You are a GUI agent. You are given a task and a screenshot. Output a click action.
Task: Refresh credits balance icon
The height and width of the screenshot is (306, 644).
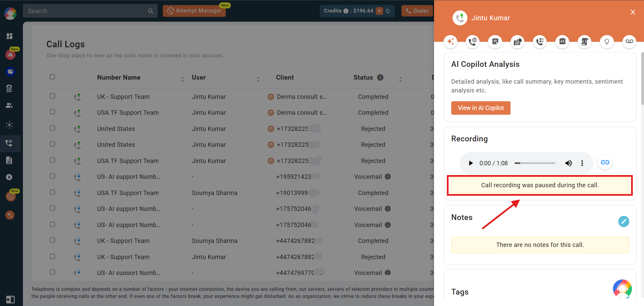388,11
